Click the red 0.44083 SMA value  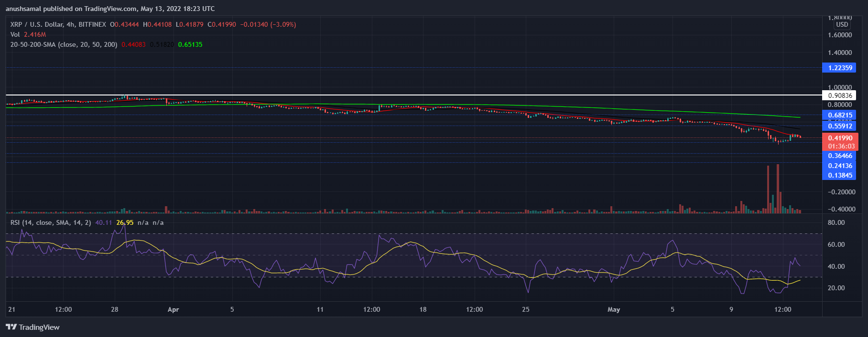pos(133,44)
